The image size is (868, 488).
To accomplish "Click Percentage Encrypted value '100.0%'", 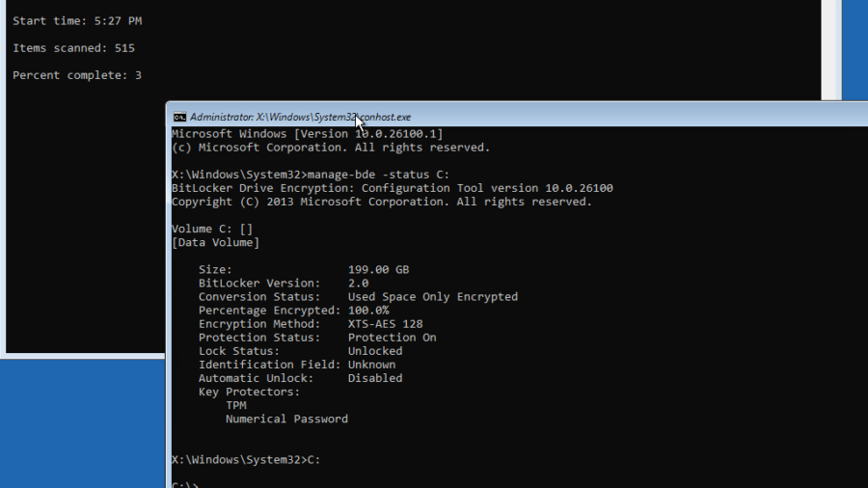I will [x=368, y=311].
